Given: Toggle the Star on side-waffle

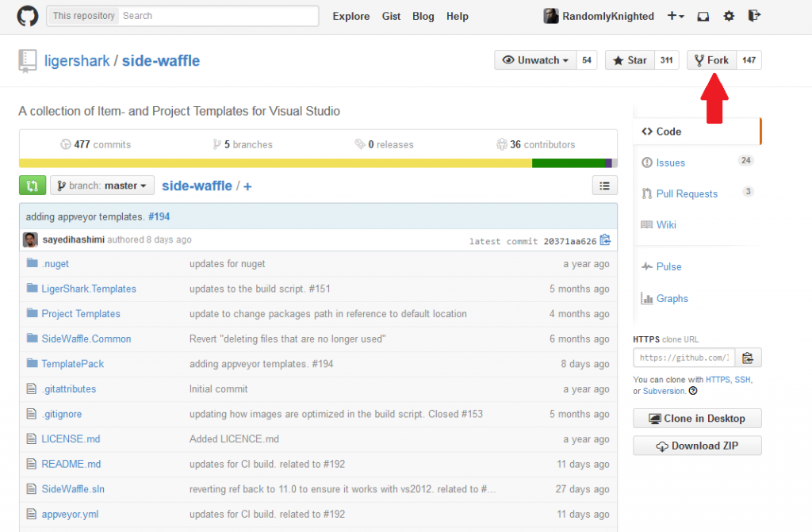Looking at the screenshot, I should [x=632, y=59].
